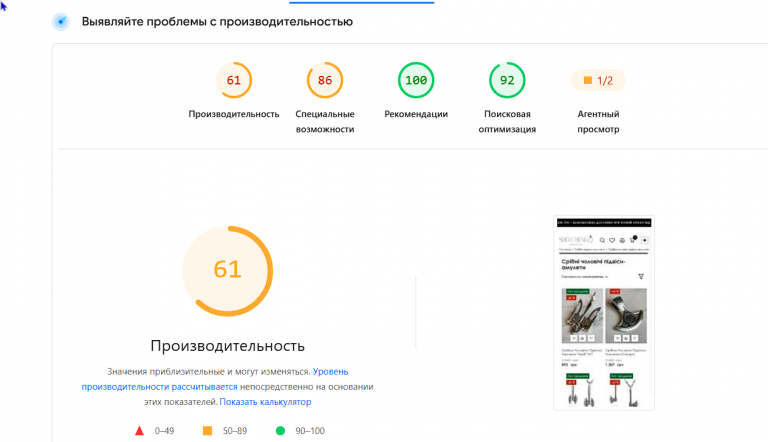768x442 pixels.
Task: Open the Уровень производительности рассчитывается link
Action: click(x=215, y=379)
